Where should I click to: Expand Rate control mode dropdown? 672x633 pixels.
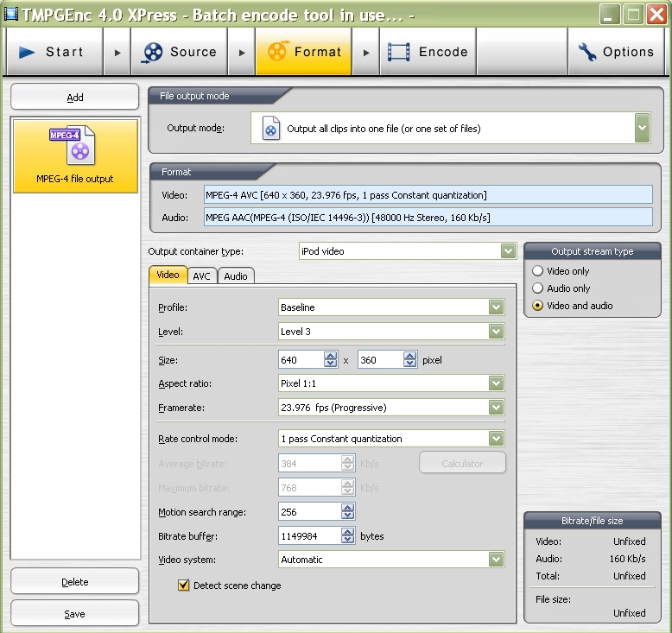coord(496,438)
